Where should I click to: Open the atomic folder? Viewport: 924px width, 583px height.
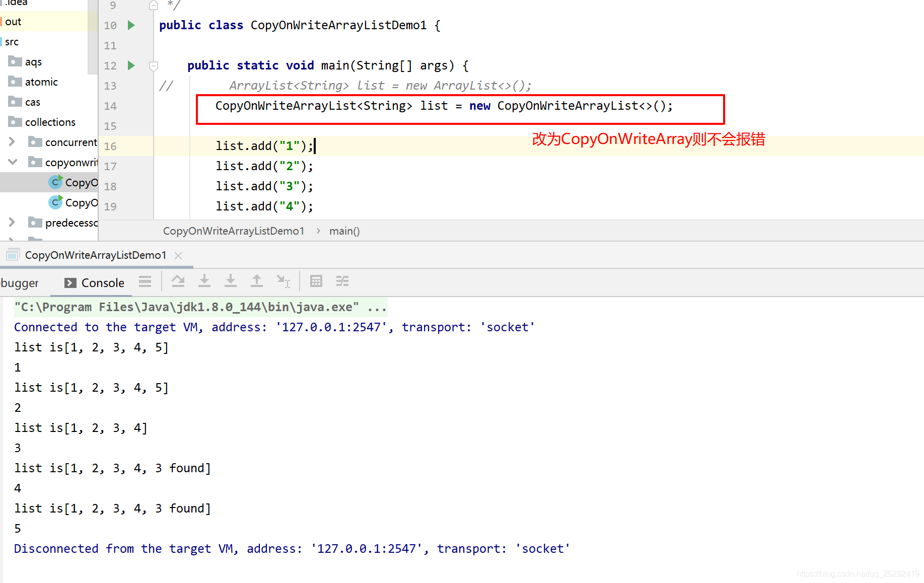click(41, 82)
